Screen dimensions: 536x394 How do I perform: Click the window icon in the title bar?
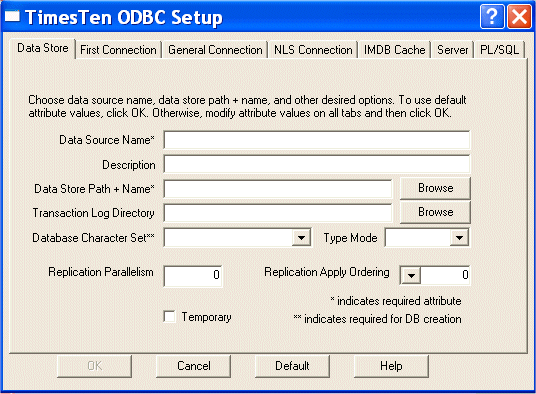click(x=12, y=16)
